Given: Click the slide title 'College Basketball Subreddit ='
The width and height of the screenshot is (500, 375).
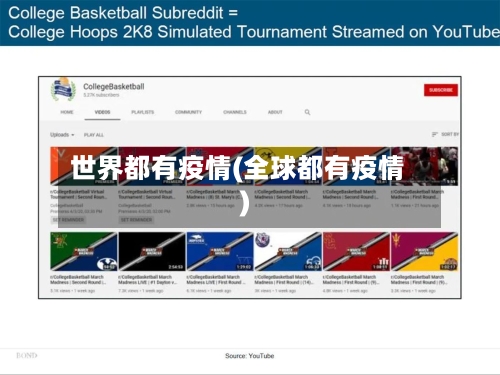Looking at the screenshot, I should [123, 13].
